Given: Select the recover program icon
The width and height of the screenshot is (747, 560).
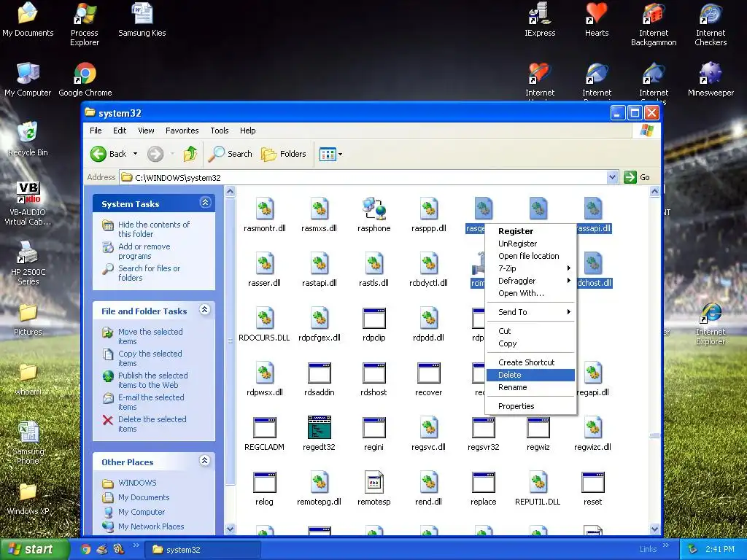Looking at the screenshot, I should coord(429,373).
